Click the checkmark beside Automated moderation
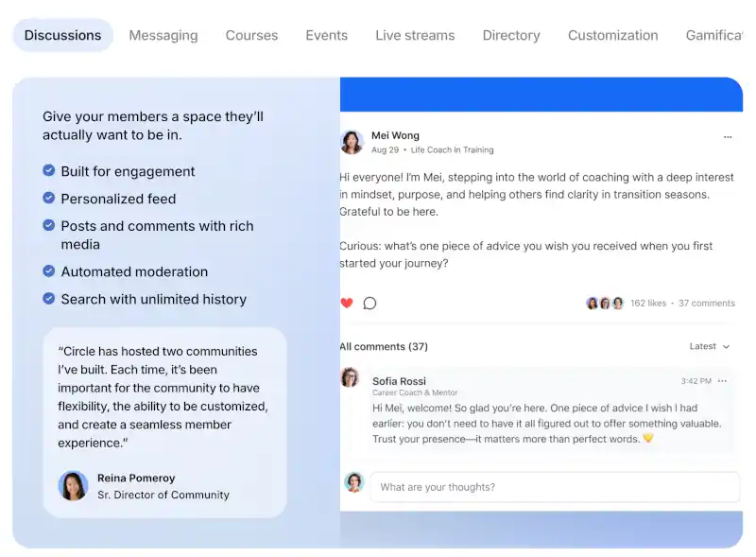The width and height of the screenshot is (756, 557). pos(49,270)
